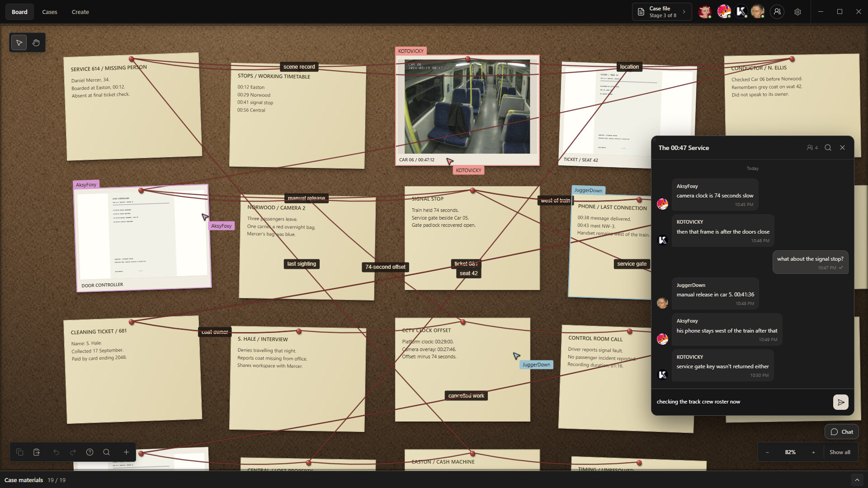
Task: Open the Create tab
Action: point(80,12)
